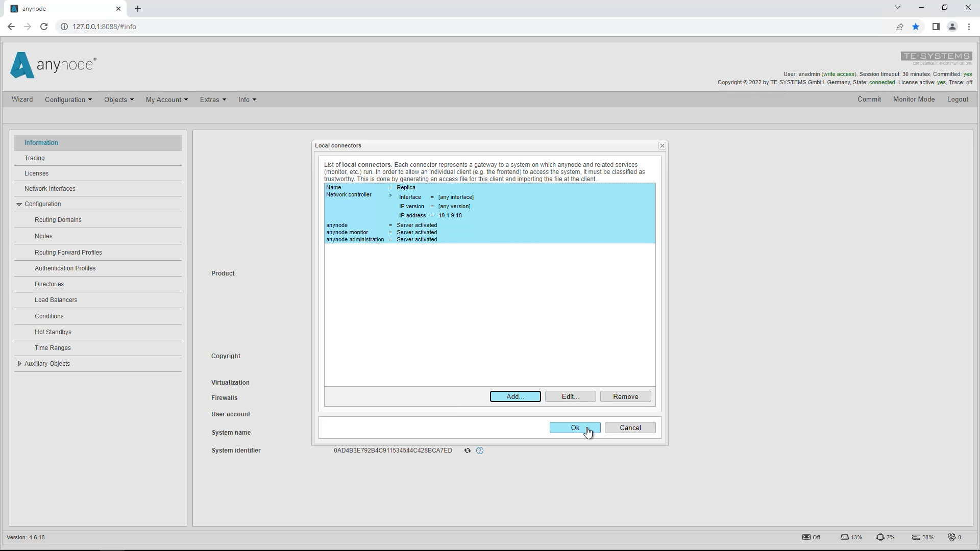Click the anynode logo
Viewport: 980px width, 551px height.
click(53, 65)
